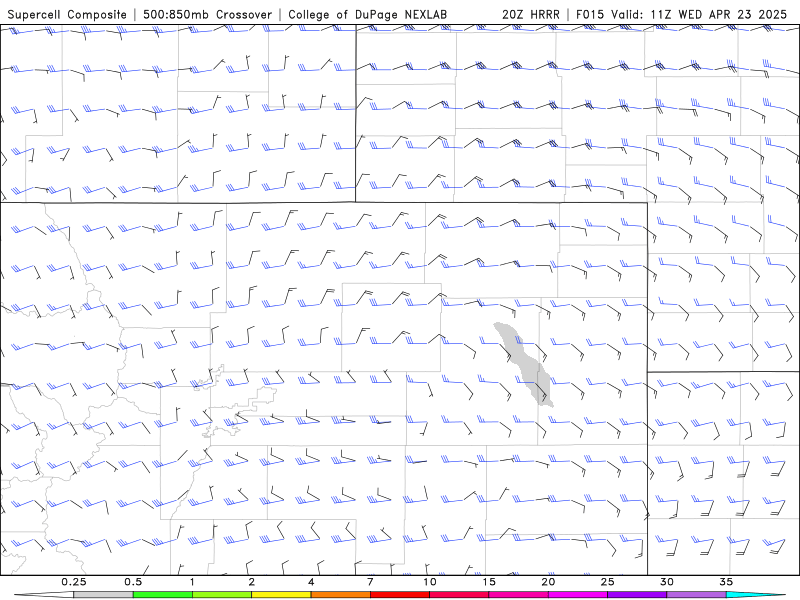Select the pink 15–20 color bar segment

click(518, 595)
